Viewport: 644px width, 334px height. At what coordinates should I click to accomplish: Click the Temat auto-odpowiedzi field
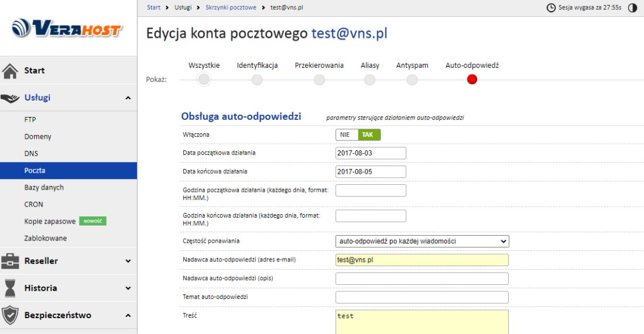point(422,297)
